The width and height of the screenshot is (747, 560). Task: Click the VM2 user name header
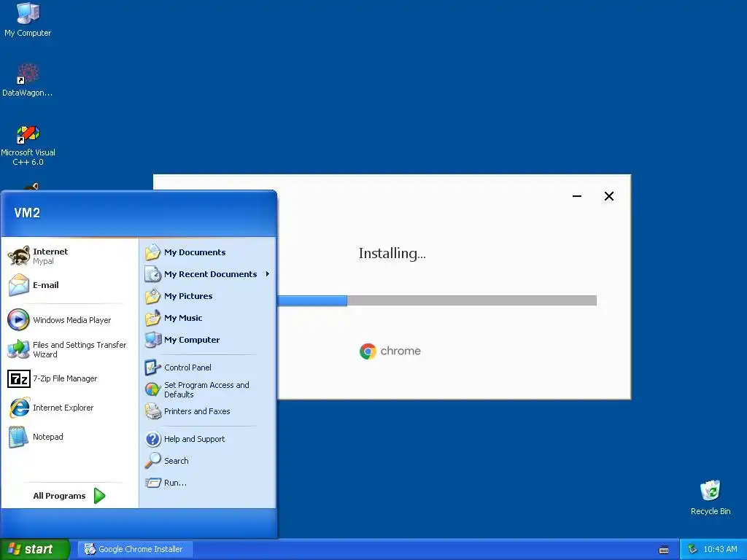pos(27,213)
